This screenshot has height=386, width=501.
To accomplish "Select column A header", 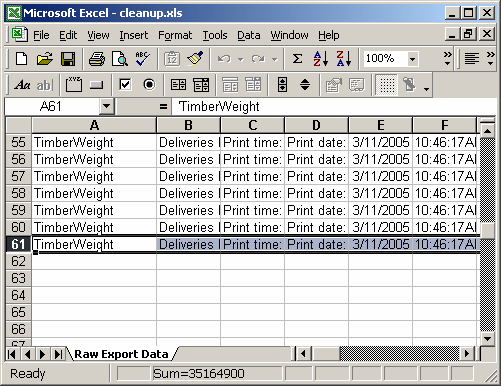I will pyautogui.click(x=94, y=125).
